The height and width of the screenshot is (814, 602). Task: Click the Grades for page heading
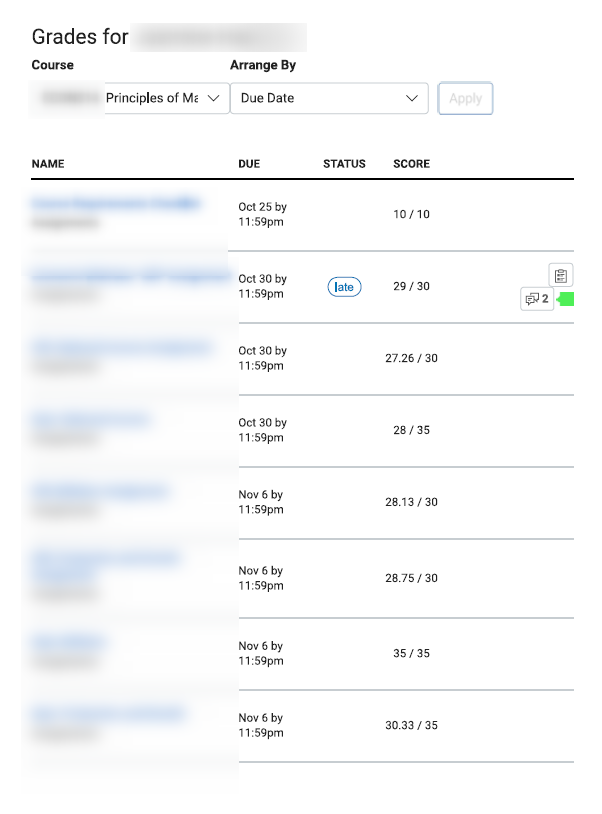80,37
